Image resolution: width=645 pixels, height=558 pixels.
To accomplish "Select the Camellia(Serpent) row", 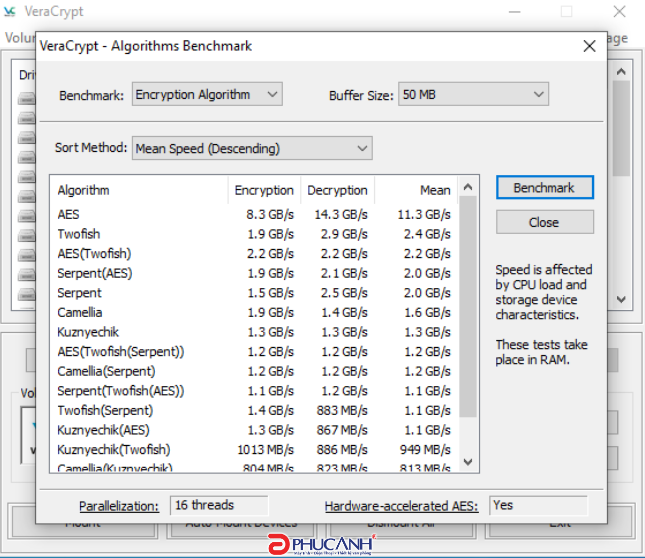I will click(x=254, y=371).
